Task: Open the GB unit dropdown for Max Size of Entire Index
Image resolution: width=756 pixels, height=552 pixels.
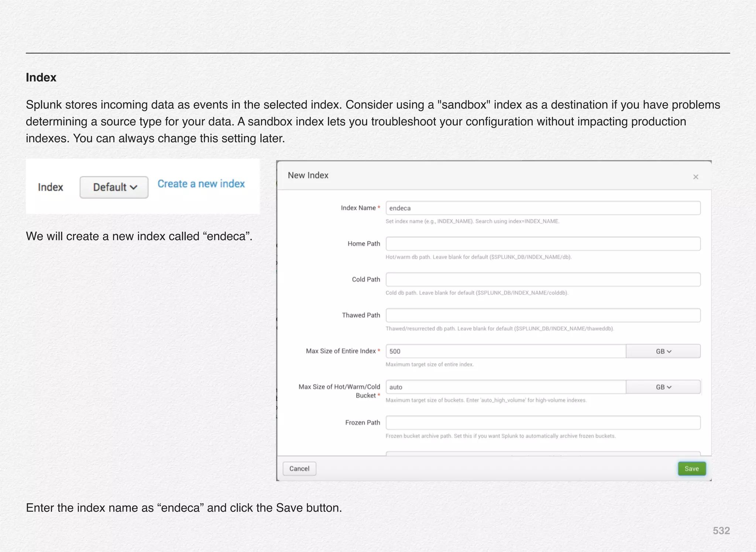Action: tap(663, 351)
